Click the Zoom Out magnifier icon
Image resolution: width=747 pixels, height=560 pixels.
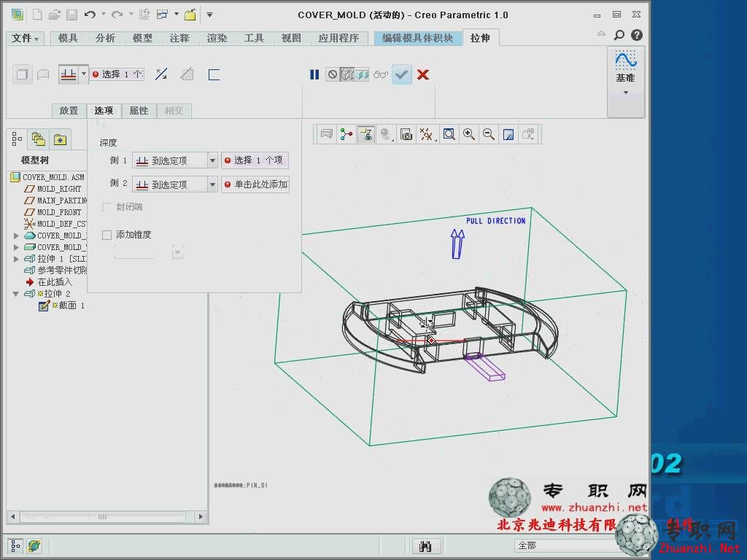click(488, 134)
